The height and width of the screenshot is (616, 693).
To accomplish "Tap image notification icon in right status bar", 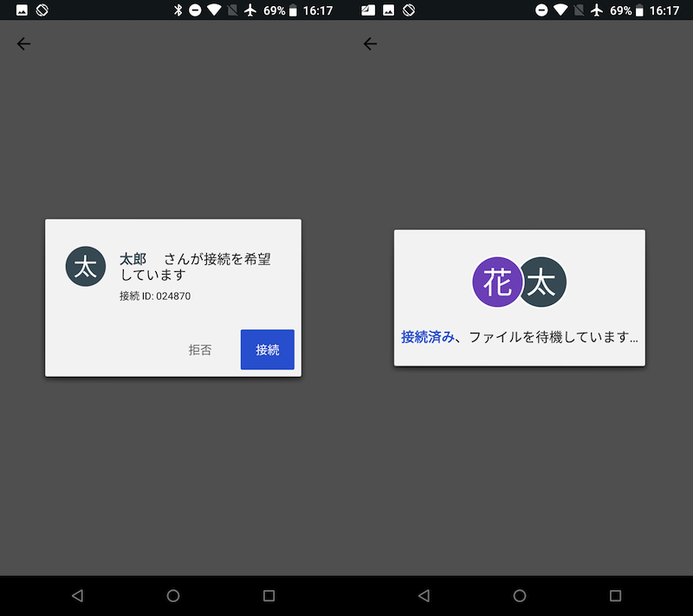I will (388, 10).
